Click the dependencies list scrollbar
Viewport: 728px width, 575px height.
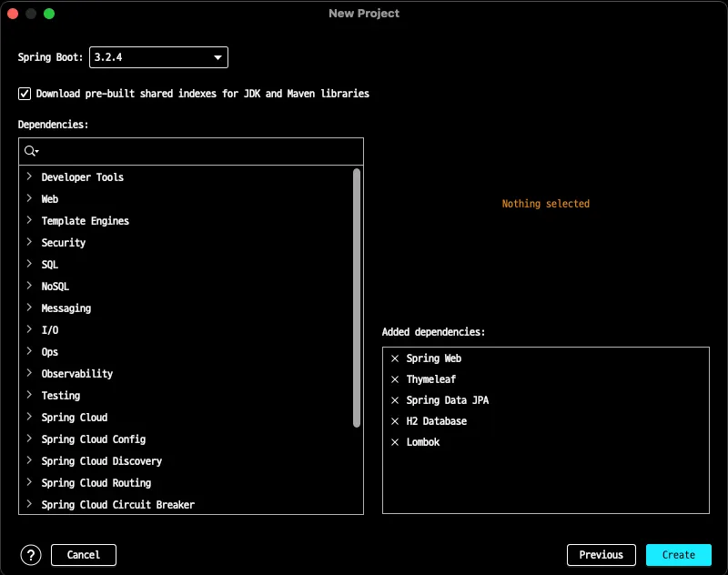[x=357, y=298]
